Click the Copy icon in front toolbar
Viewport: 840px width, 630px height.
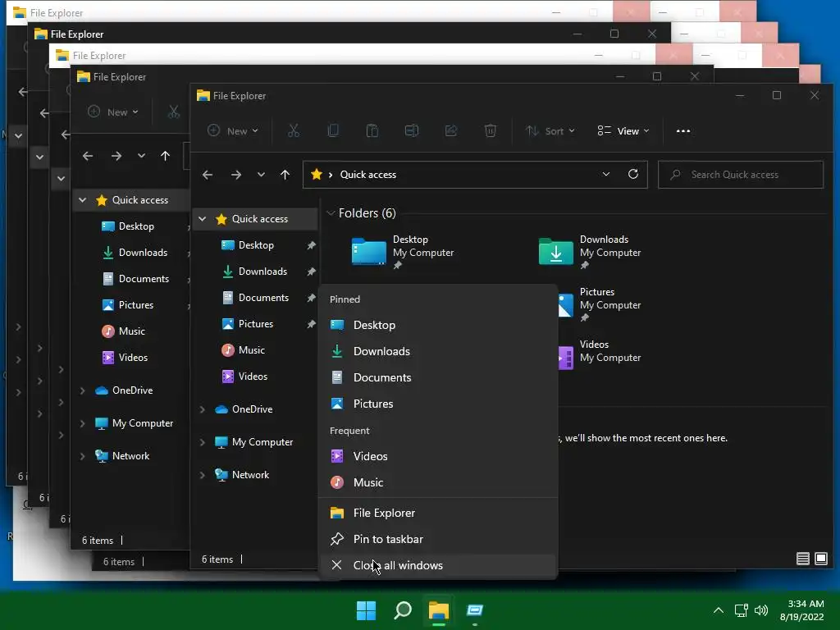pyautogui.click(x=333, y=130)
